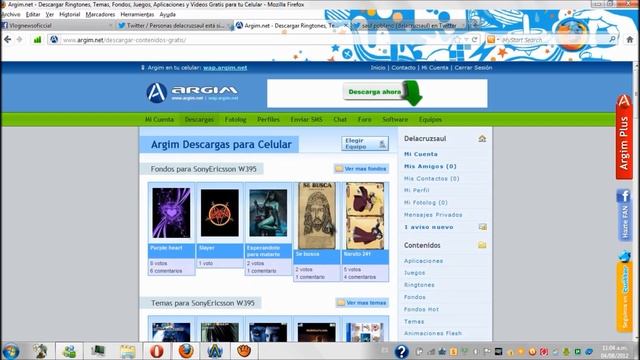640x360 pixels.
Task: Switch to Firefox in the taskbar
Action: click(186, 351)
